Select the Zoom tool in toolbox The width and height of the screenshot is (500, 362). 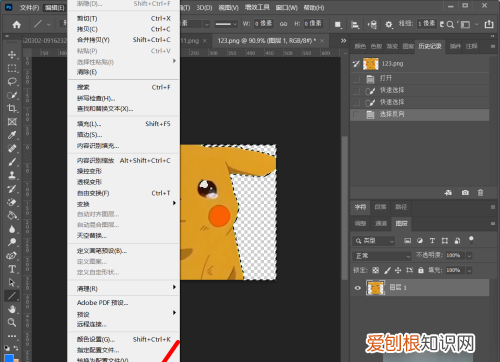coord(12,322)
